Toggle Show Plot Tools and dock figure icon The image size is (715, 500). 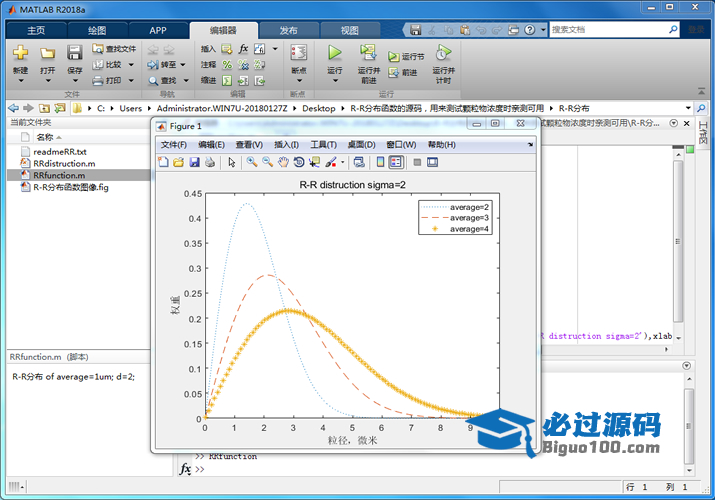[x=432, y=162]
